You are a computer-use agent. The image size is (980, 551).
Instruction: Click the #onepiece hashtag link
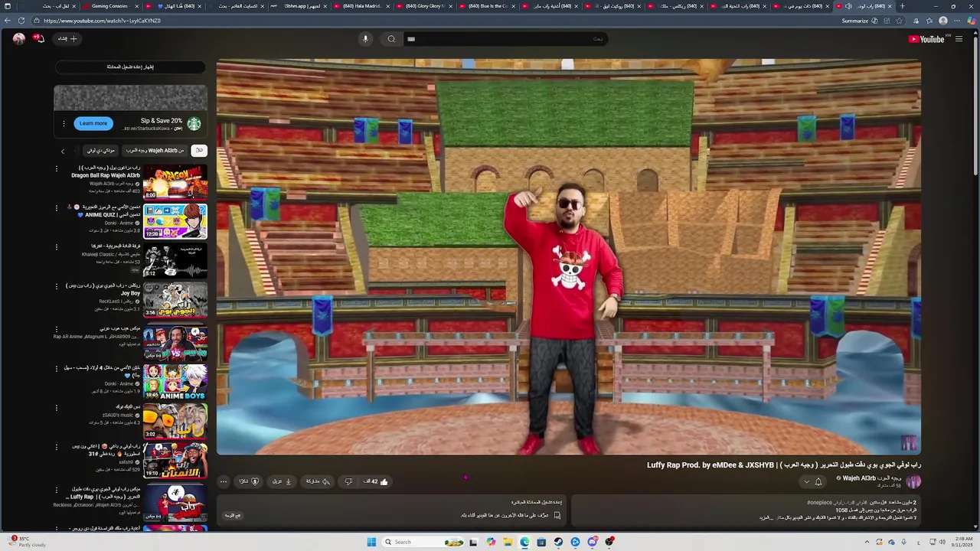819,503
